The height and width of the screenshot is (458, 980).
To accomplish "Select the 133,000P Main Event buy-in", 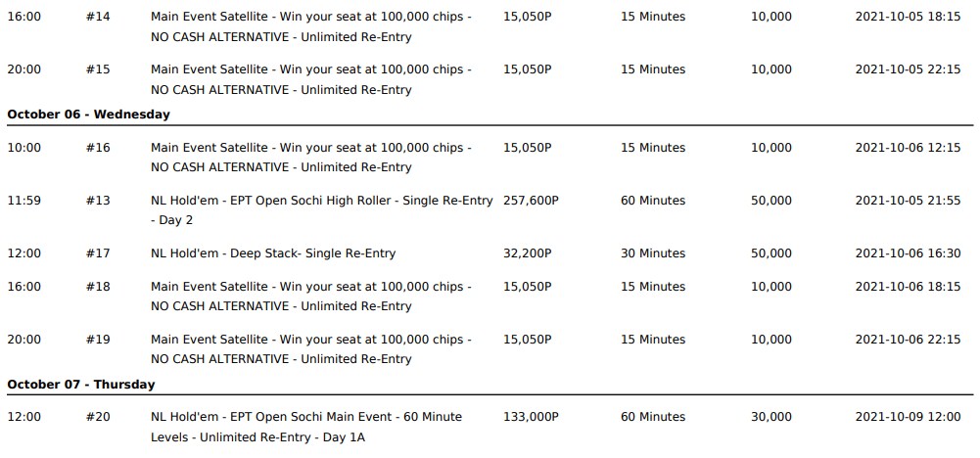I will tap(531, 417).
